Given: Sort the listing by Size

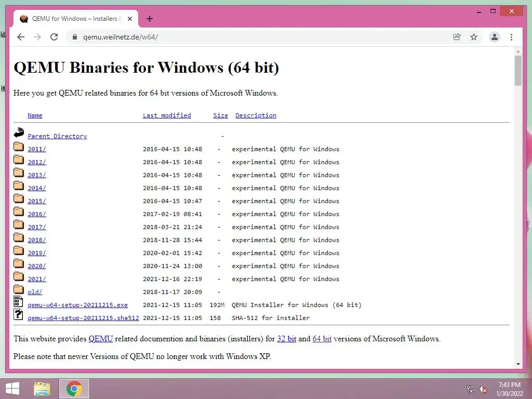Looking at the screenshot, I should 220,115.
